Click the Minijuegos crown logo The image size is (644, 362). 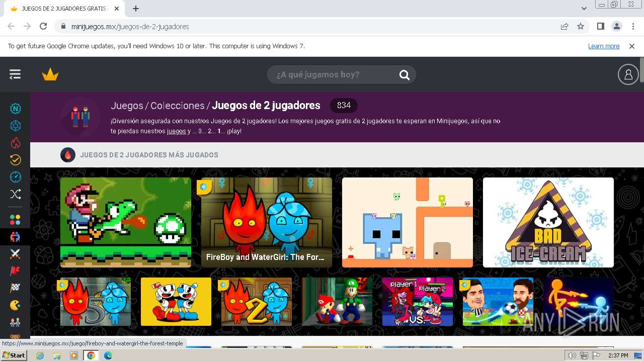50,75
